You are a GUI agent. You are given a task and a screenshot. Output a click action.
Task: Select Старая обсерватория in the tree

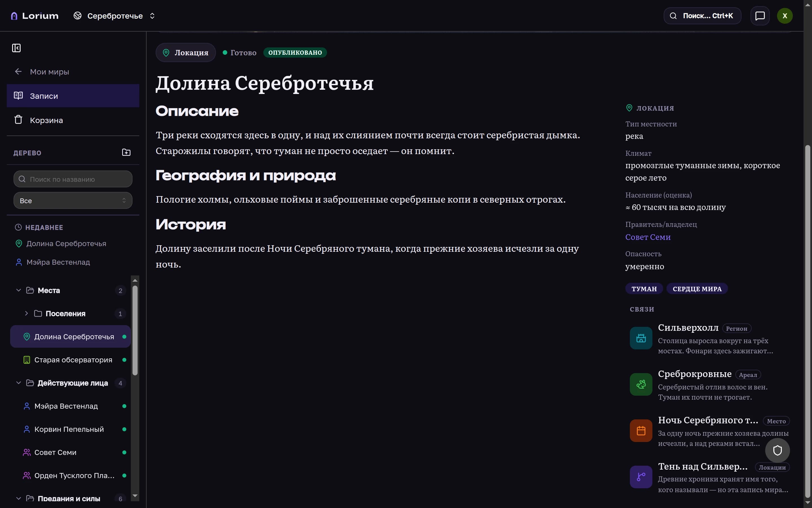[70, 360]
